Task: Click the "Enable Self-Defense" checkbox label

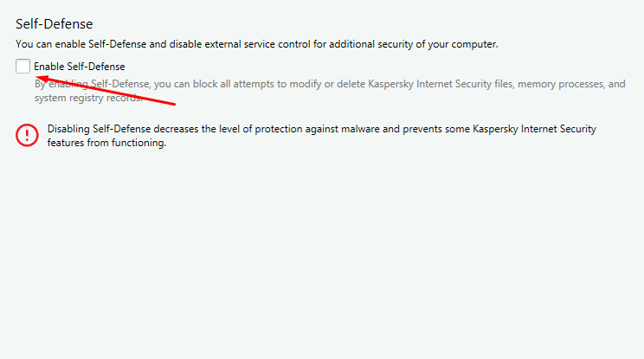Action: [80, 67]
